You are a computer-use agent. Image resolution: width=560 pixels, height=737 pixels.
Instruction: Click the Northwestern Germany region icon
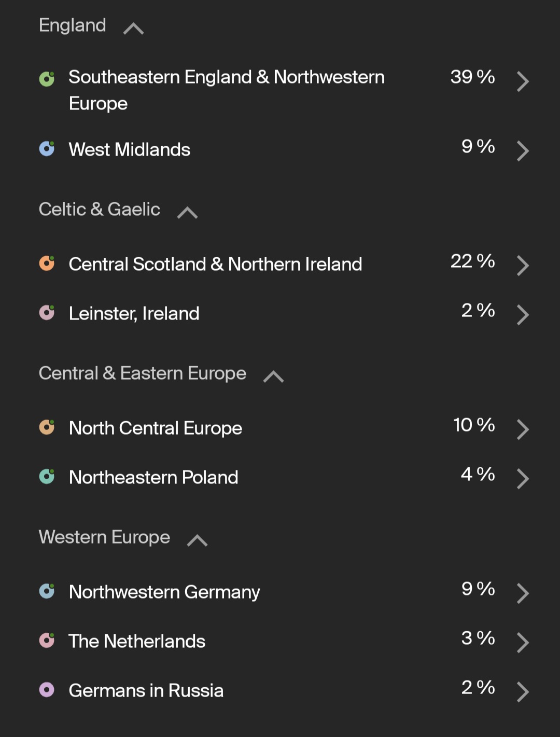tap(47, 591)
